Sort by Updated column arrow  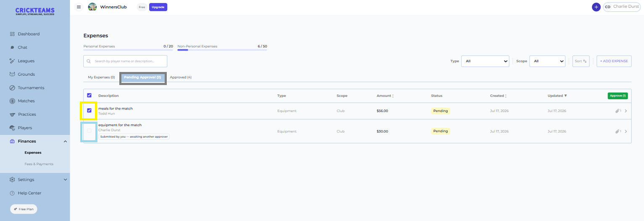[565, 96]
